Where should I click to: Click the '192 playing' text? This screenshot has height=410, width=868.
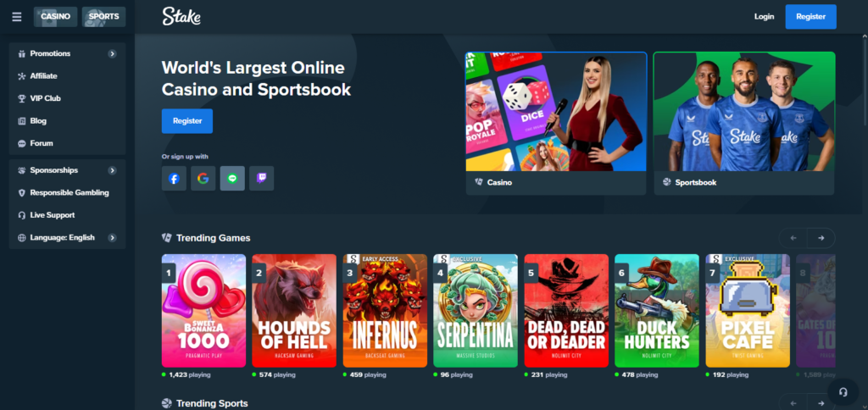point(730,374)
